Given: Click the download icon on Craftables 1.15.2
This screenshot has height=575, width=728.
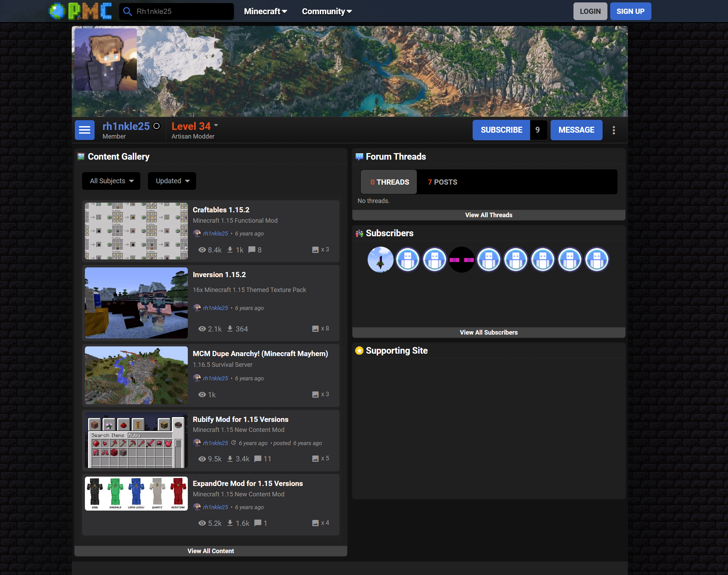Looking at the screenshot, I should click(230, 250).
